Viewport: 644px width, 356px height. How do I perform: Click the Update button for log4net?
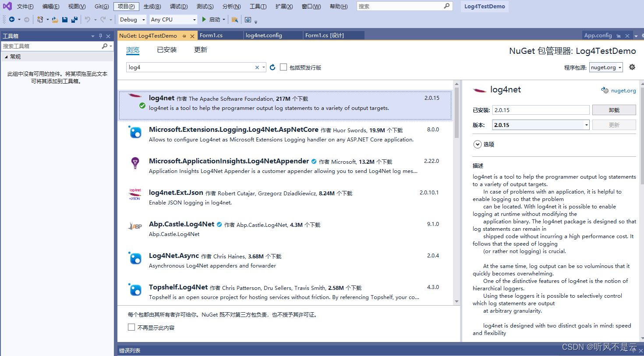[x=614, y=125]
